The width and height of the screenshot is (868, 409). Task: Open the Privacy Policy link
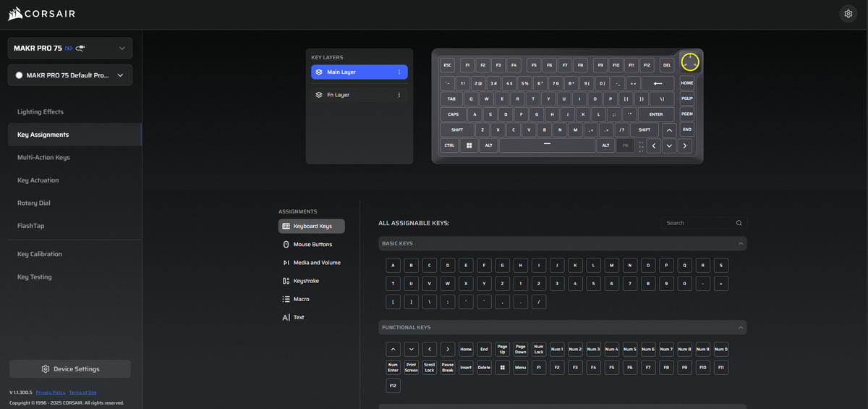pos(51,392)
